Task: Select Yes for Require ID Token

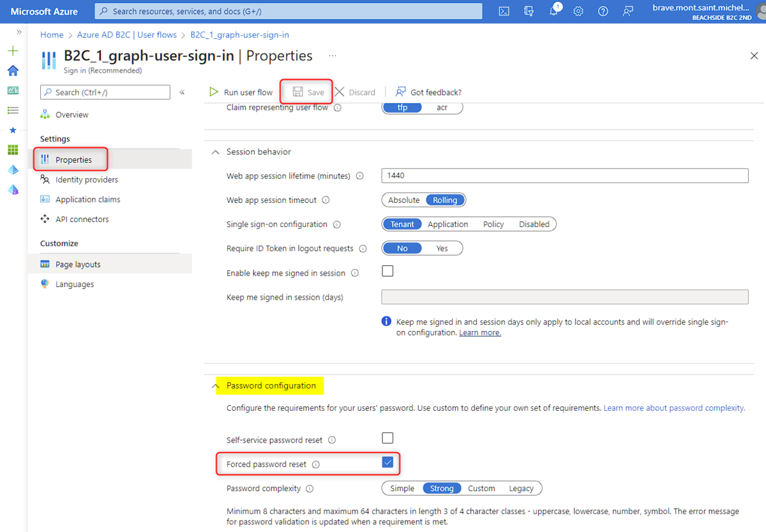Action: tap(442, 249)
